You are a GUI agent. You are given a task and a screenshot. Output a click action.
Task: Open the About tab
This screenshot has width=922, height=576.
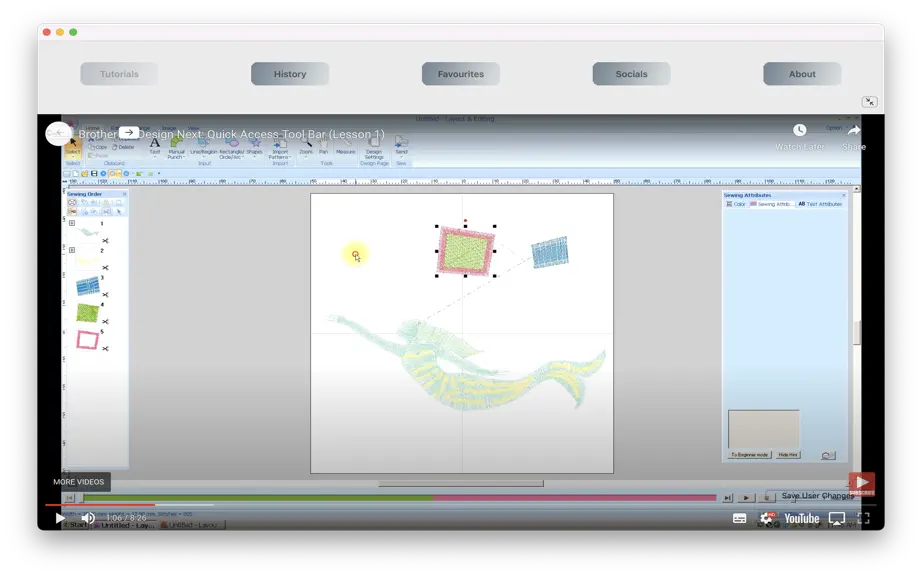(802, 74)
